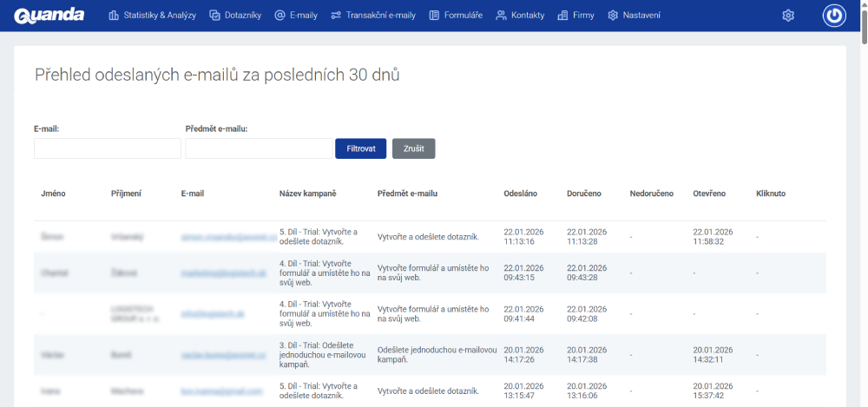This screenshot has height=407, width=868.
Task: Click delivered time 22.01.2026 11:13:28
Action: [x=587, y=236]
